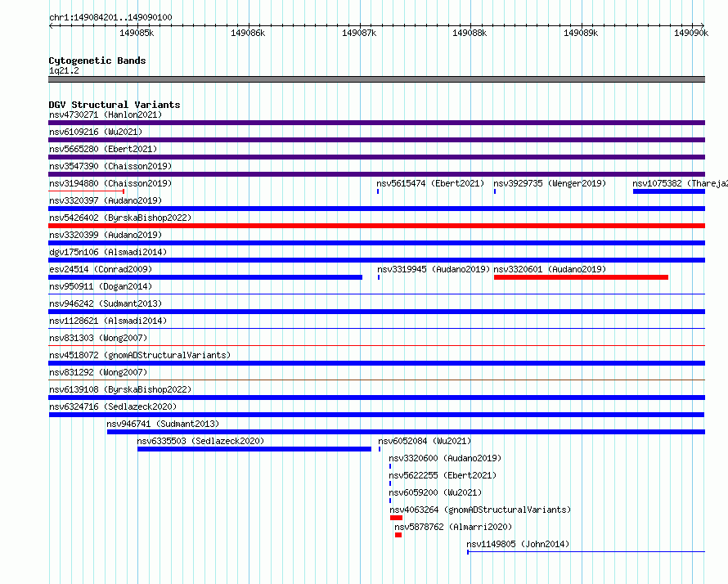Click the nsv5878762 (Almarri2020) label
This screenshot has height=584, width=728.
pyautogui.click(x=453, y=527)
